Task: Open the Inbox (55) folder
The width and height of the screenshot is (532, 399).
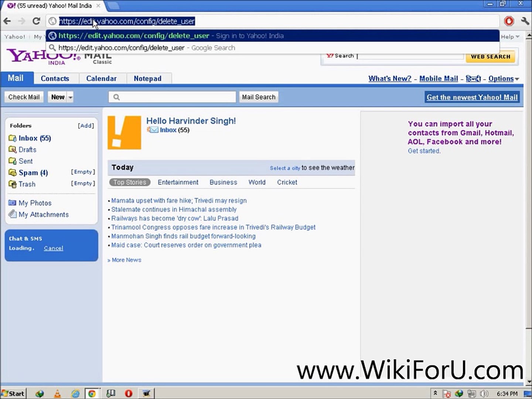Action: click(35, 138)
